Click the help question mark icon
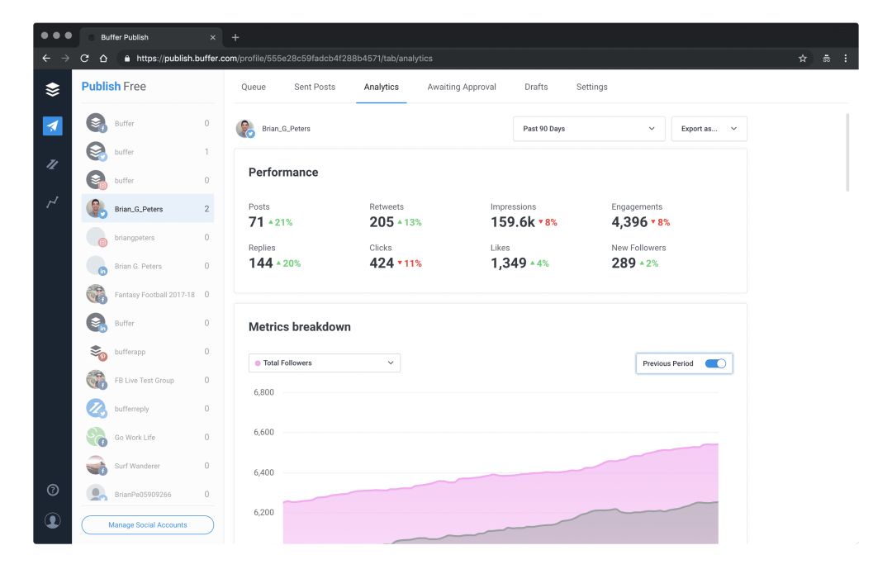The image size is (892, 588). (x=53, y=490)
